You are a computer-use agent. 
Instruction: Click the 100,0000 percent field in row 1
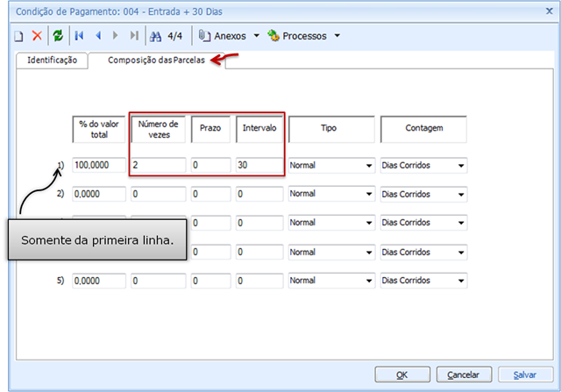[x=99, y=165]
